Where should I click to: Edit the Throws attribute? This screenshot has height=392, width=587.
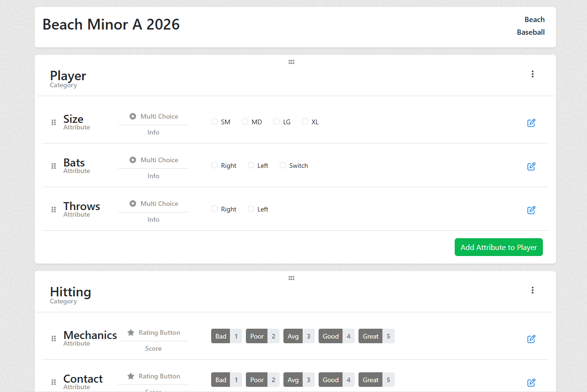531,210
